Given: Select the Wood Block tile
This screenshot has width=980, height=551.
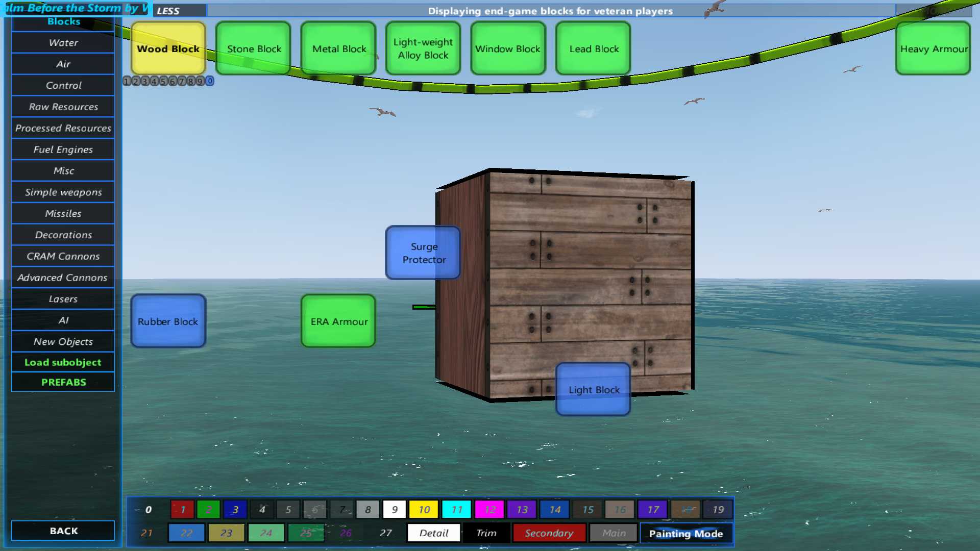Looking at the screenshot, I should tap(168, 49).
